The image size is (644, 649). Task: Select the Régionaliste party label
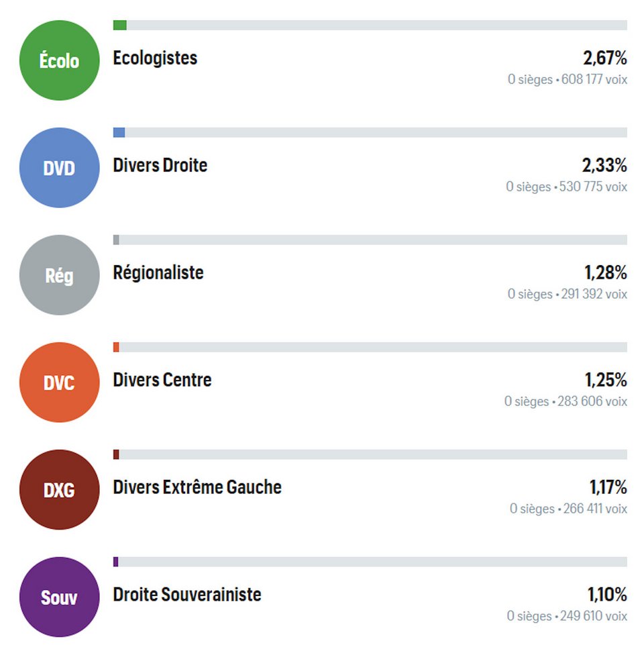click(x=158, y=272)
